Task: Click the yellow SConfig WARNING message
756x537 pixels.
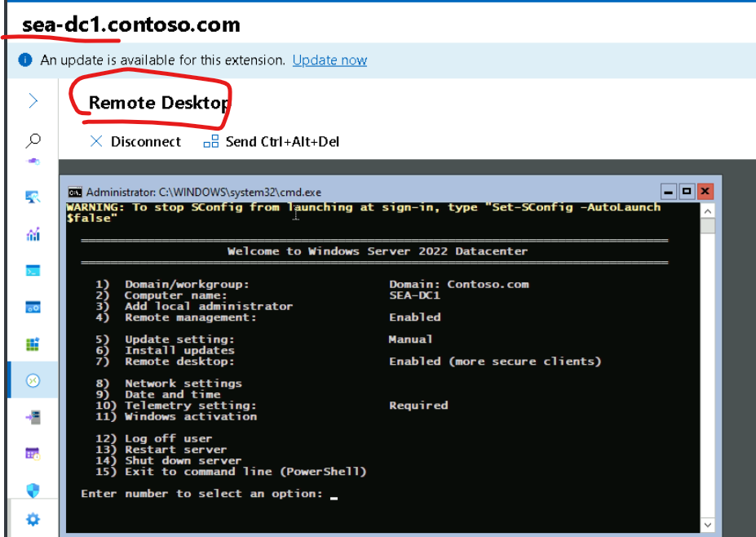Action: click(x=364, y=213)
